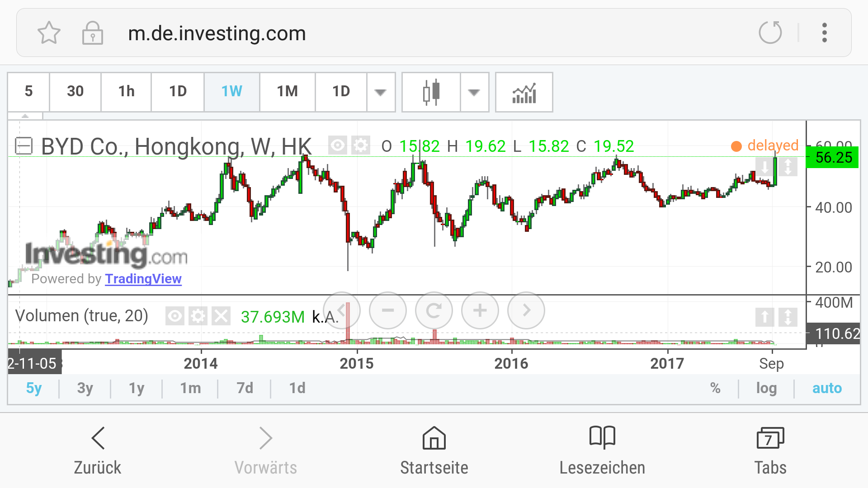Reload the page via refresh icon
This screenshot has height=488, width=868.
[770, 33]
